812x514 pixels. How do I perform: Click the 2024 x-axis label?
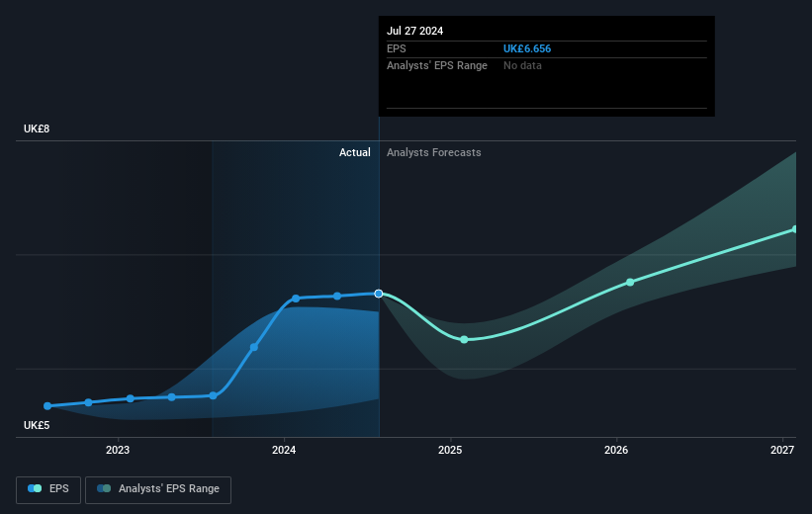(284, 450)
